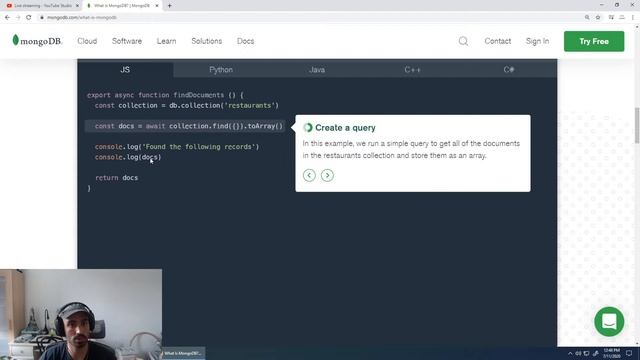Image resolution: width=640 pixels, height=360 pixels.
Task: Click the Try Free button
Action: 594,41
